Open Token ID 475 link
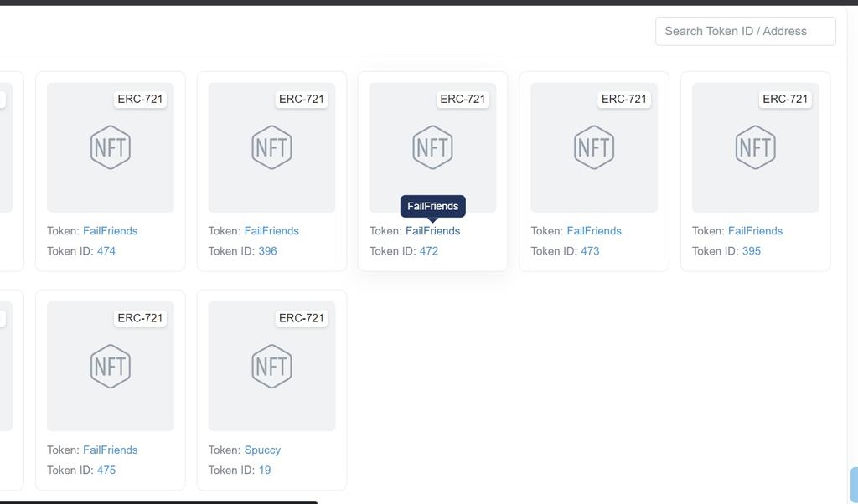Viewport: 858px width, 504px height. tap(106, 471)
